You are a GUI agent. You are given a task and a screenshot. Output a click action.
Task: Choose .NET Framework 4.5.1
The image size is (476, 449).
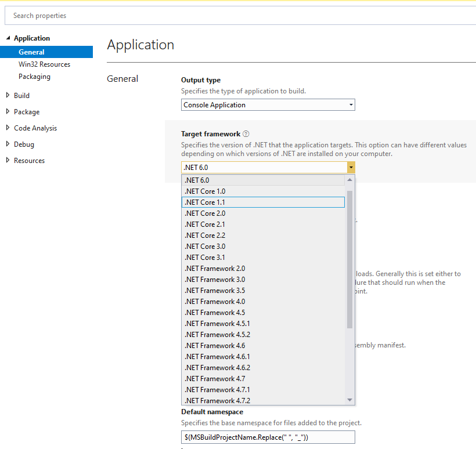[263, 324]
